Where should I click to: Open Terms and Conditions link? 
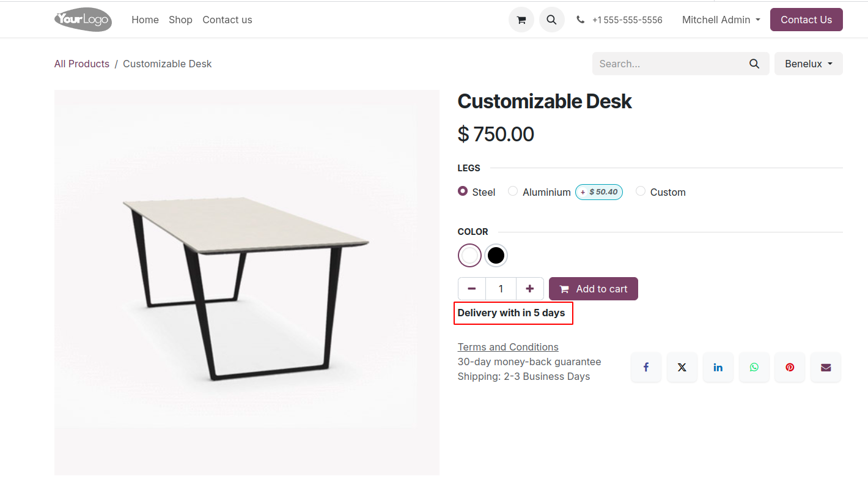point(508,347)
